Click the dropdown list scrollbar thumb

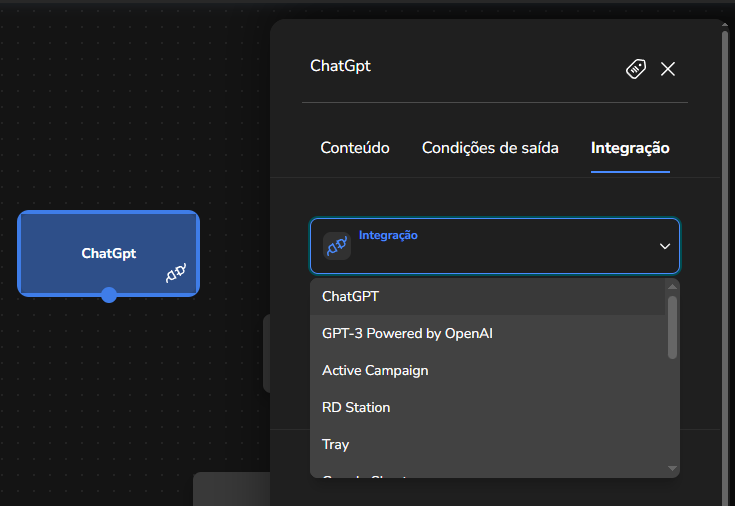pyautogui.click(x=672, y=327)
